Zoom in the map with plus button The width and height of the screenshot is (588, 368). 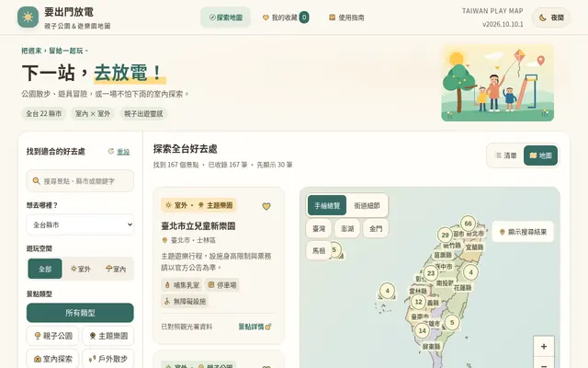point(544,346)
